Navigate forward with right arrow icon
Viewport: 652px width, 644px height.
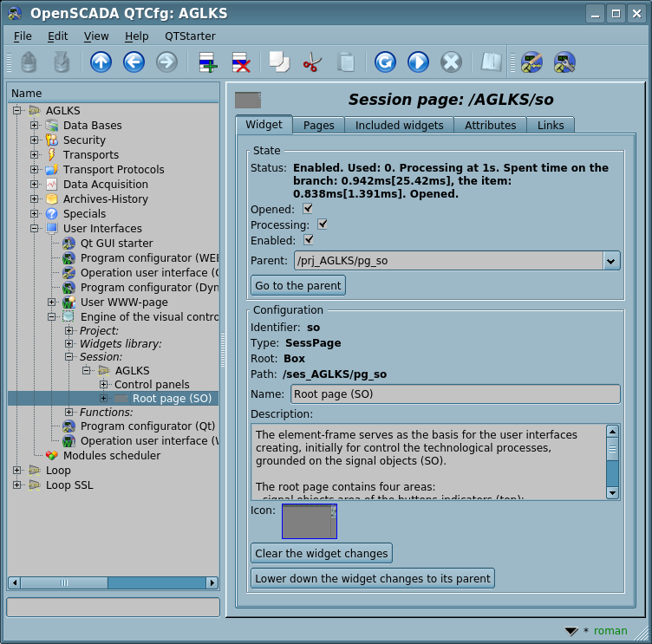166,62
